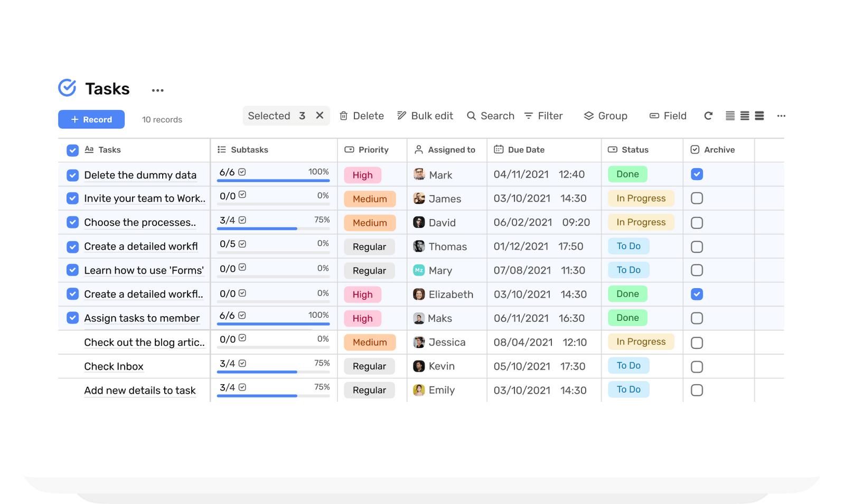Click the Filter icon
845x504 pixels.
528,116
